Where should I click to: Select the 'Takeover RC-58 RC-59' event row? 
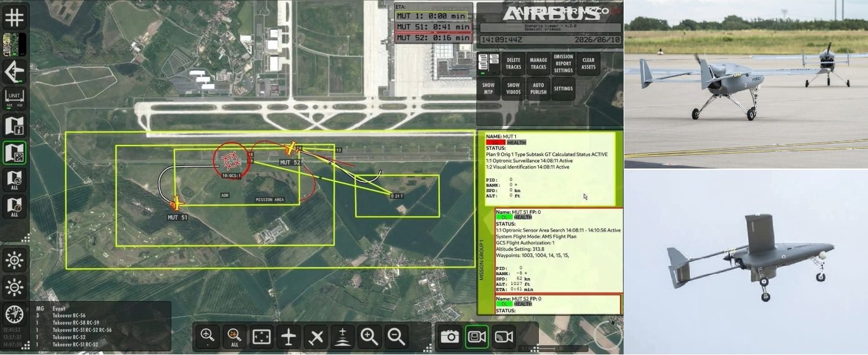(x=75, y=323)
